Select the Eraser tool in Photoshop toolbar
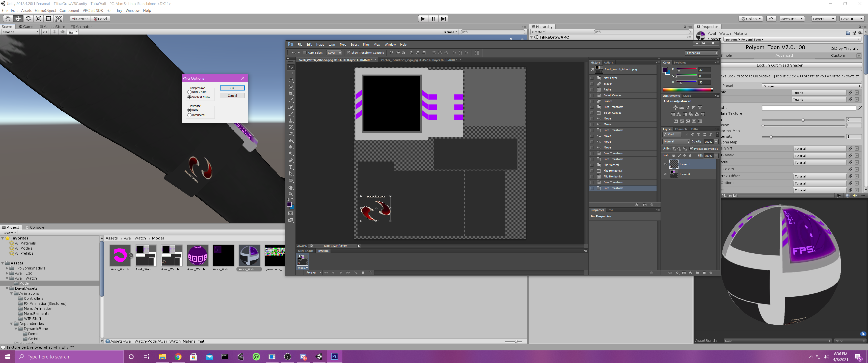Image resolution: width=868 pixels, height=363 pixels. 290,134
